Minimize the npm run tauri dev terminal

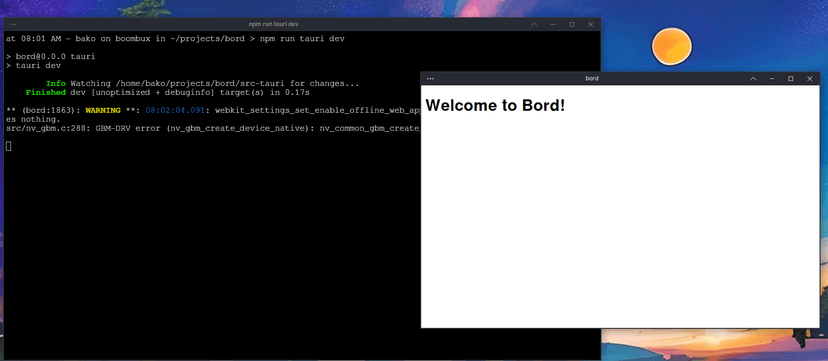point(553,24)
